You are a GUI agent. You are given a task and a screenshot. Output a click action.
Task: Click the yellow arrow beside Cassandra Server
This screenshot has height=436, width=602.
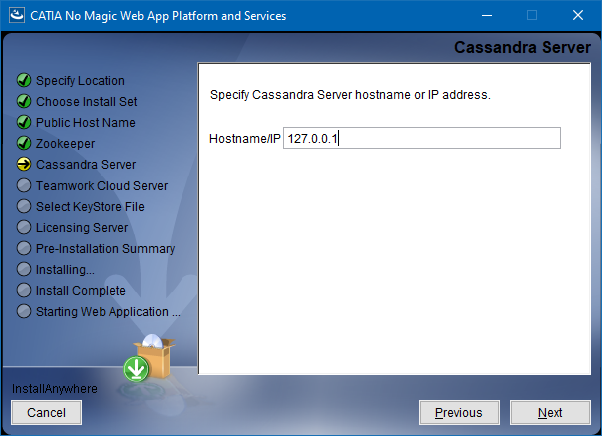point(24,165)
